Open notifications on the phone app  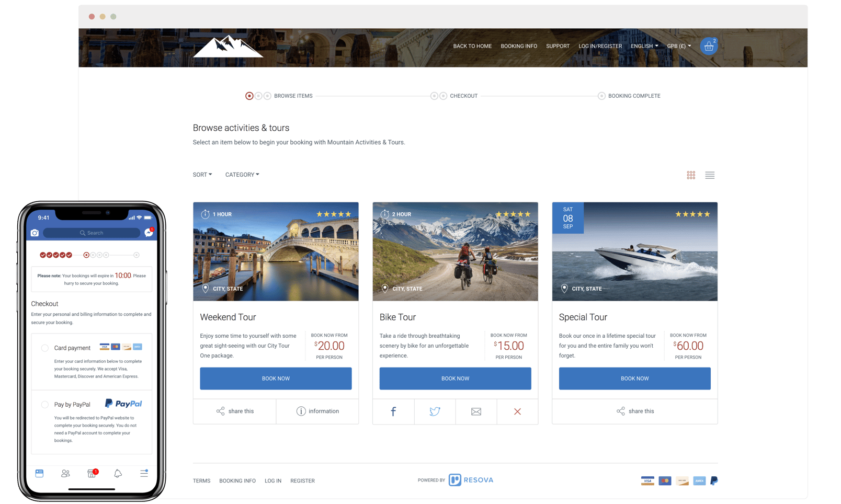pos(118,473)
